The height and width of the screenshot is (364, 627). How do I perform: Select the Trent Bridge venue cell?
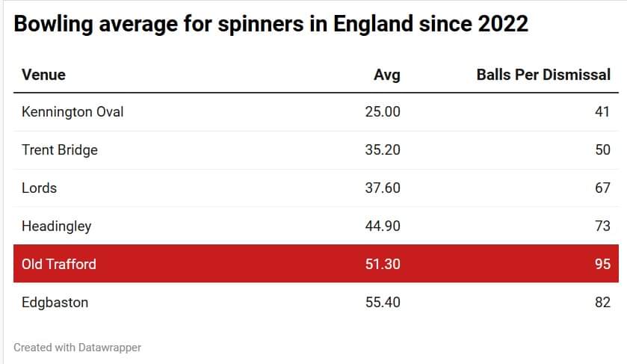(x=60, y=149)
